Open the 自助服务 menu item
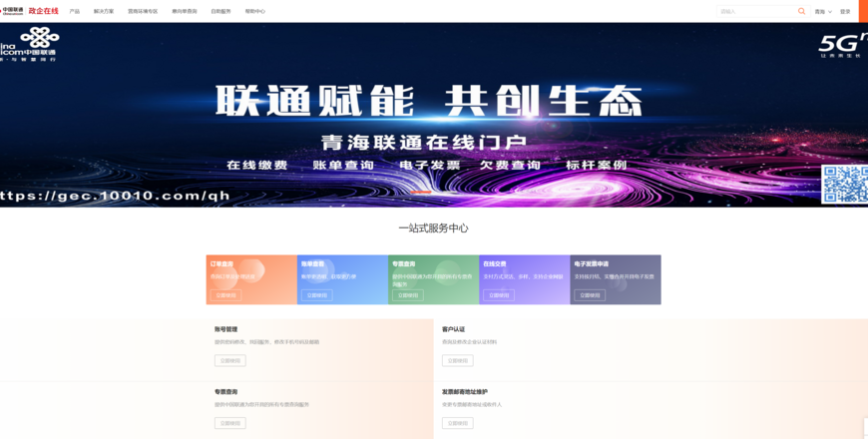This screenshot has height=439, width=868. (220, 11)
